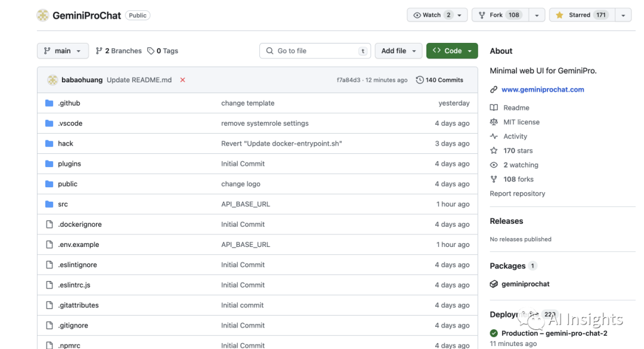Click the .github folder icon
Screen dimensions: 644x349
(x=49, y=103)
